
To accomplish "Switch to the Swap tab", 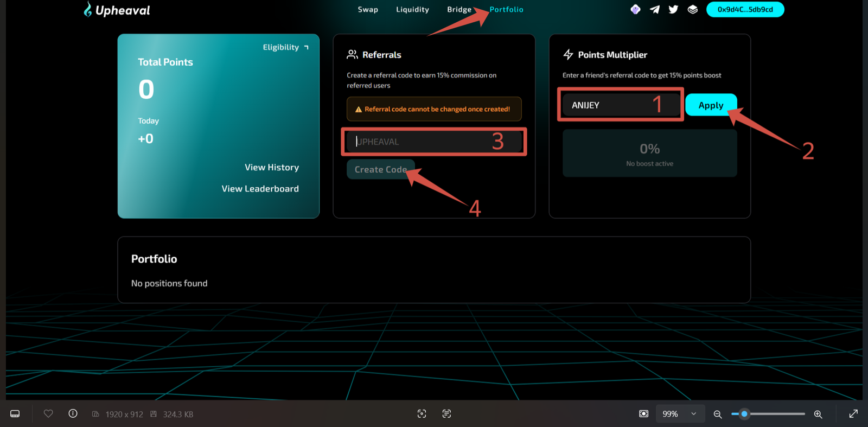I will click(x=368, y=9).
